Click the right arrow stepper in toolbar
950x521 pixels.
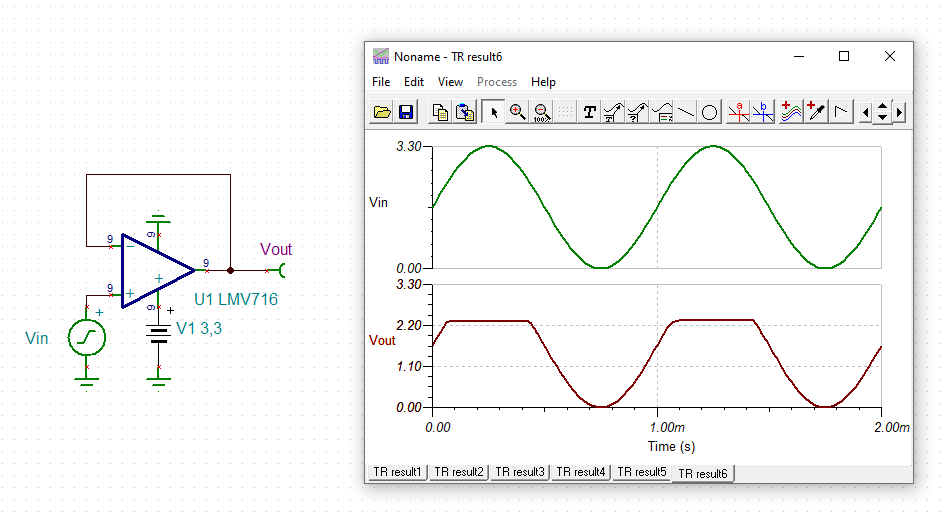coord(900,112)
